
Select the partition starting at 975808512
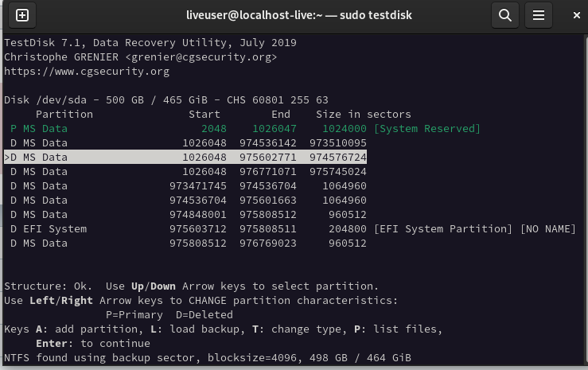pyautogui.click(x=185, y=243)
